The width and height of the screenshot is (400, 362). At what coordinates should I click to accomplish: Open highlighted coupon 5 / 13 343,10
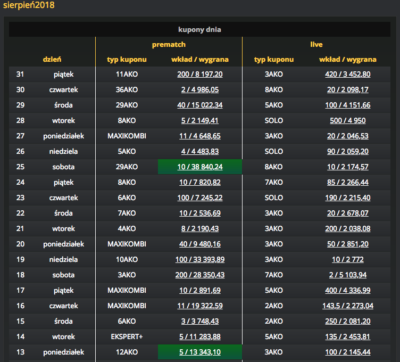coord(200,352)
